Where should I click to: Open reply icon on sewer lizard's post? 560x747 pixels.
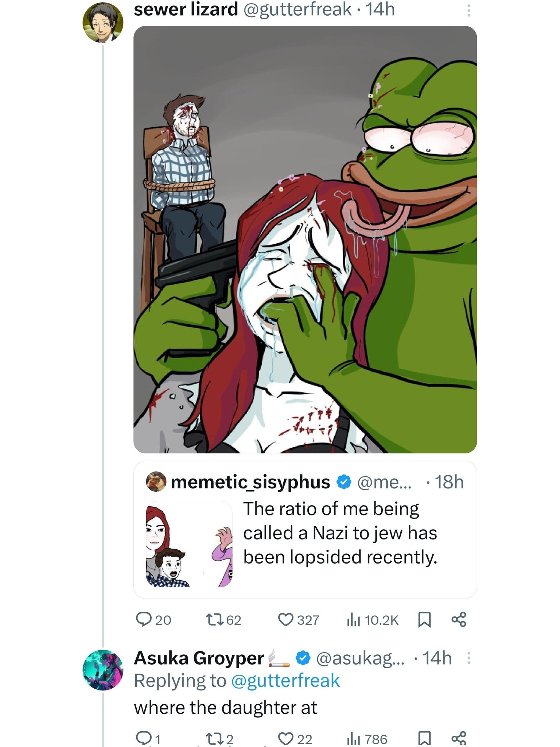(144, 619)
